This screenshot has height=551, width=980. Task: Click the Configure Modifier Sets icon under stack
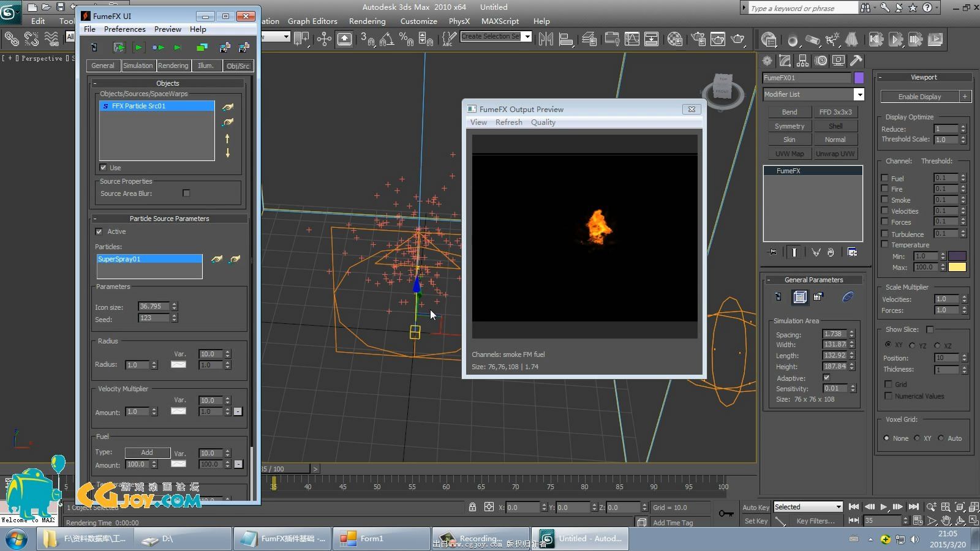852,252
